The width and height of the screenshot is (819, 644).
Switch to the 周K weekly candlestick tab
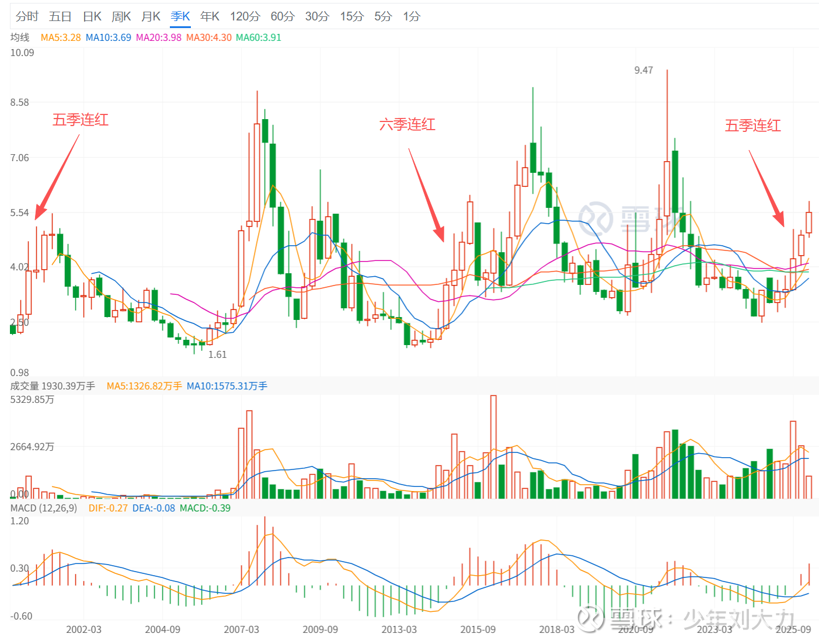[x=121, y=16]
